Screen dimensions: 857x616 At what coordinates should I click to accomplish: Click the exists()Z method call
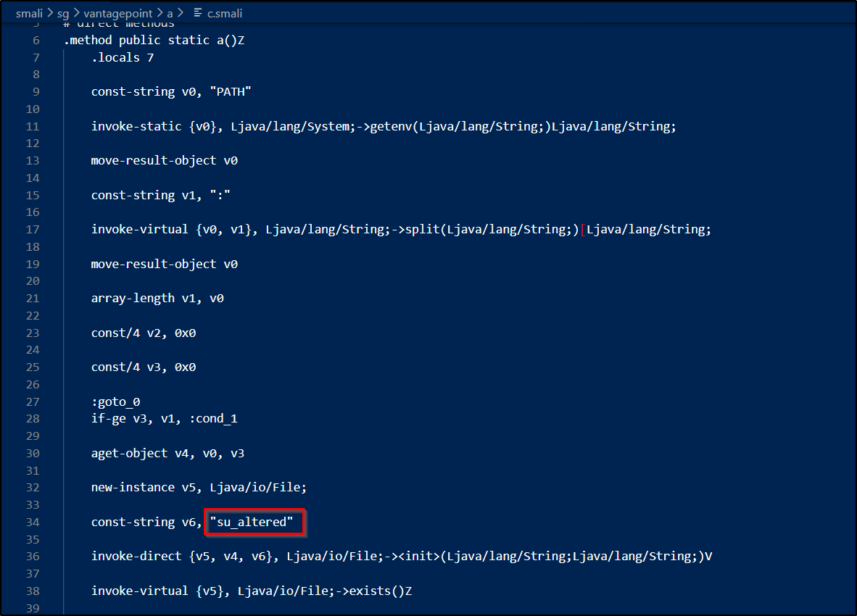coord(381,591)
